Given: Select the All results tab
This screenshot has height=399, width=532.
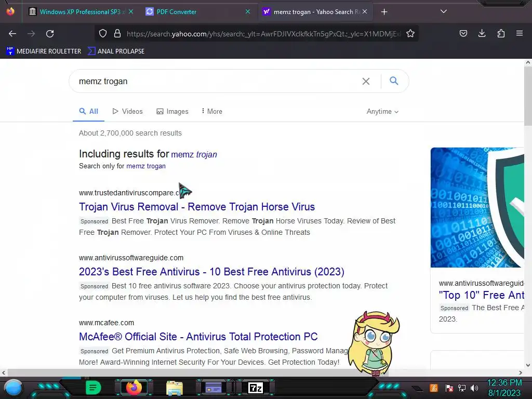Looking at the screenshot, I should coord(88,111).
